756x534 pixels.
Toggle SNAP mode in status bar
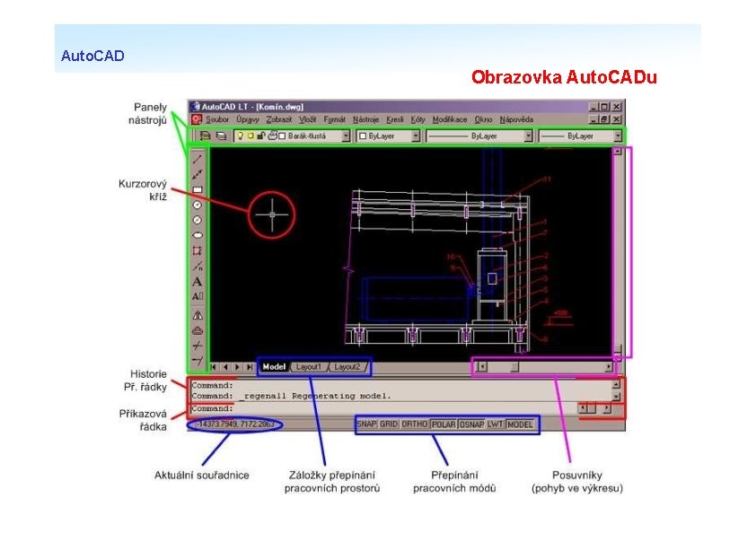point(366,425)
